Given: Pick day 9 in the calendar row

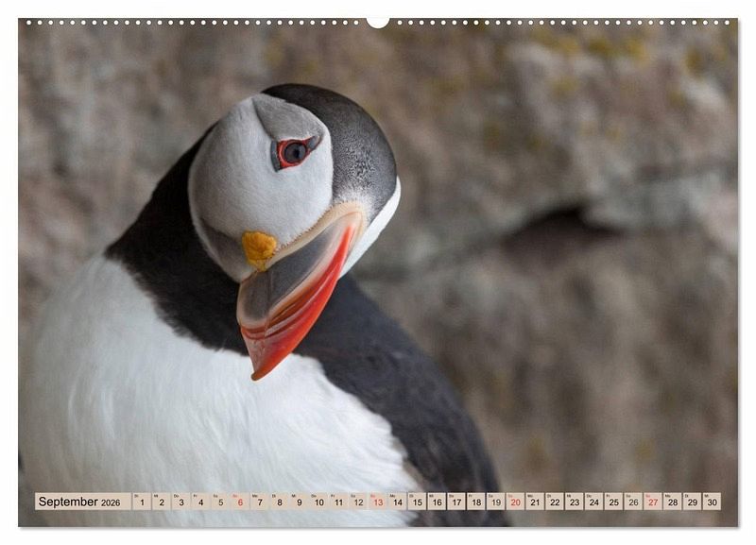Looking at the screenshot, I should pyautogui.click(x=300, y=502).
